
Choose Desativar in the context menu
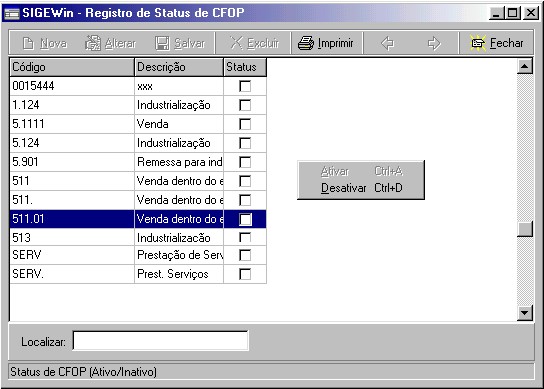[361, 188]
